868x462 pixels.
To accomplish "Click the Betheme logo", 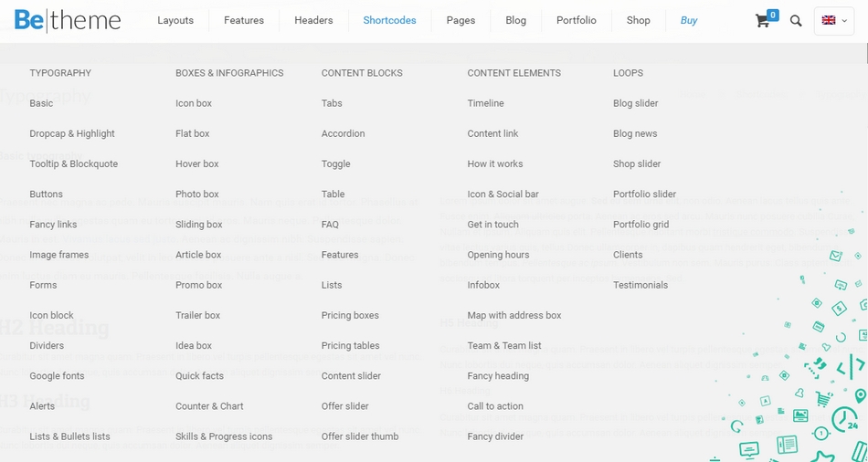I will [68, 20].
